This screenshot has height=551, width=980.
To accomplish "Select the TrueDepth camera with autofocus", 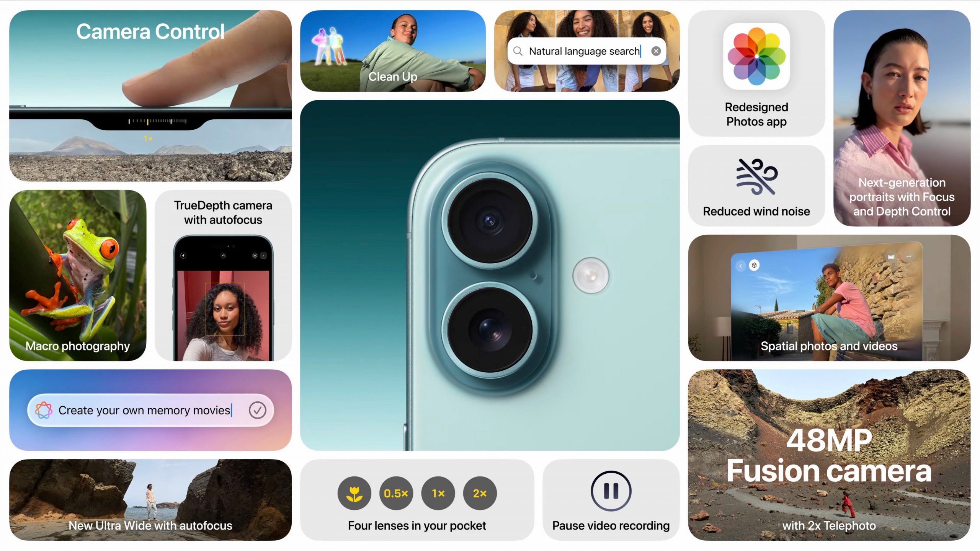I will point(223,275).
